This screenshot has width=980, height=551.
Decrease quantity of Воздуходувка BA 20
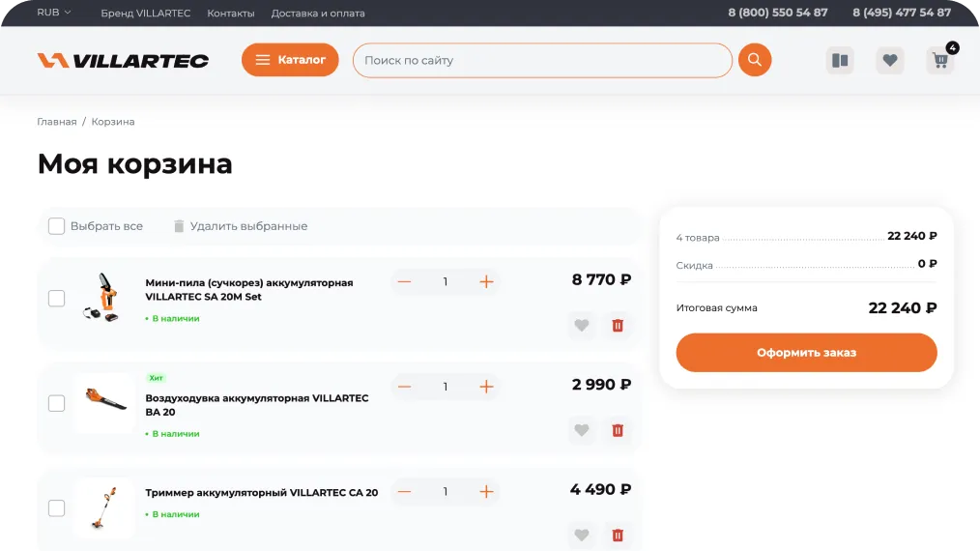coord(404,387)
